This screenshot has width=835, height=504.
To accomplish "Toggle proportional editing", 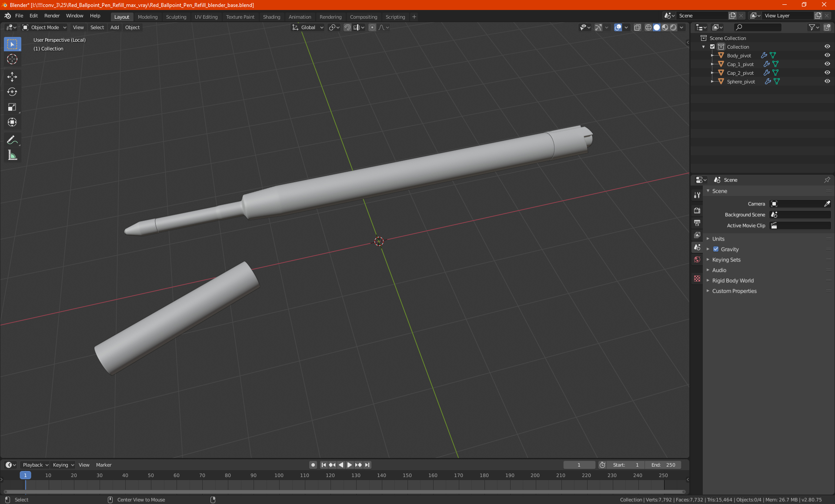I will point(372,27).
